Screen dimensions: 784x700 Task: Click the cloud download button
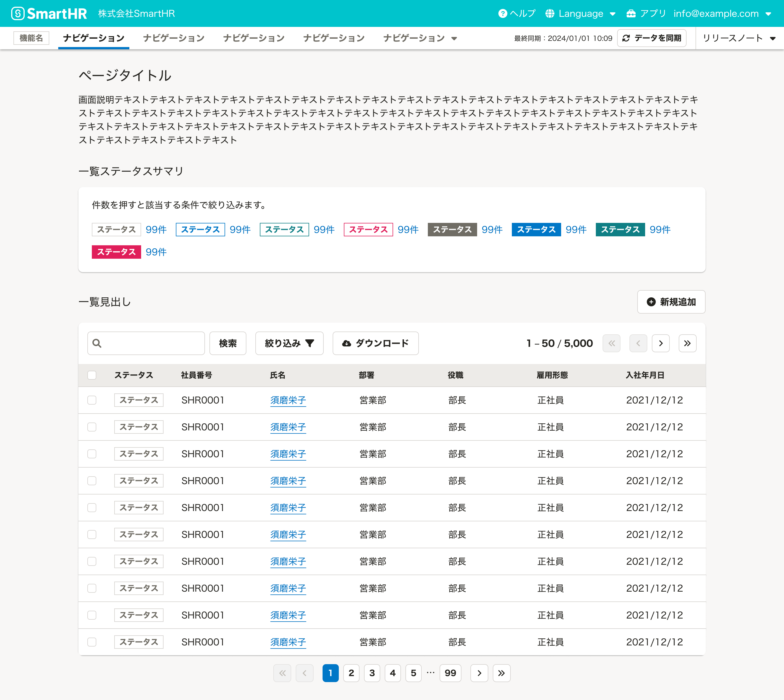[375, 343]
